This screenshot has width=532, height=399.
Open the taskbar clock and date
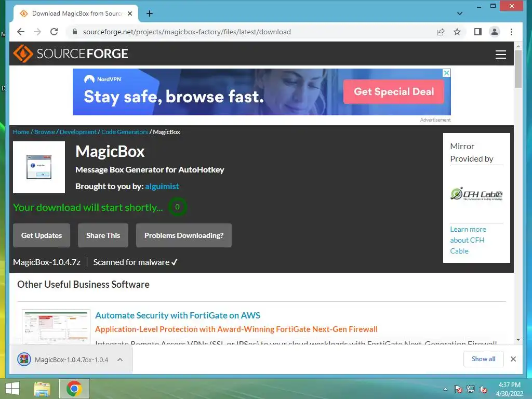(x=509, y=389)
